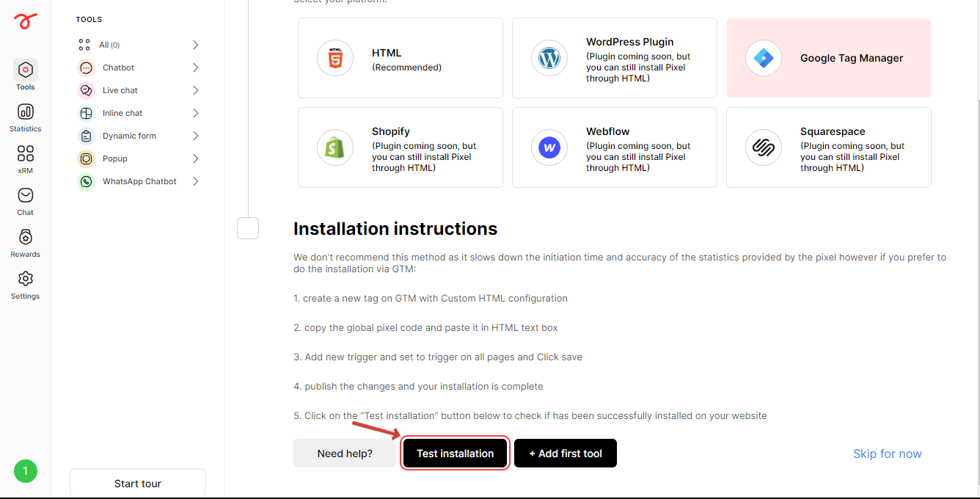
Task: Expand the Dynamic form row chevron
Action: pos(196,136)
